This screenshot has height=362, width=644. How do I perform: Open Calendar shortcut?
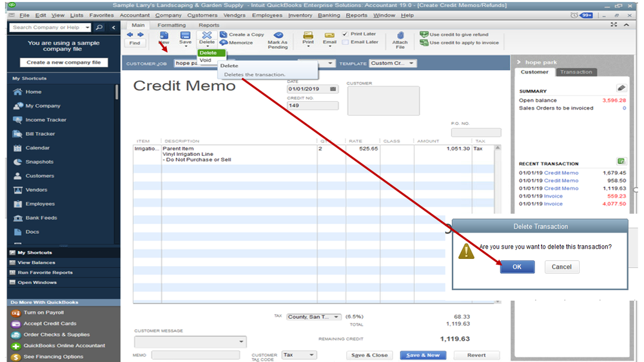[x=37, y=148]
